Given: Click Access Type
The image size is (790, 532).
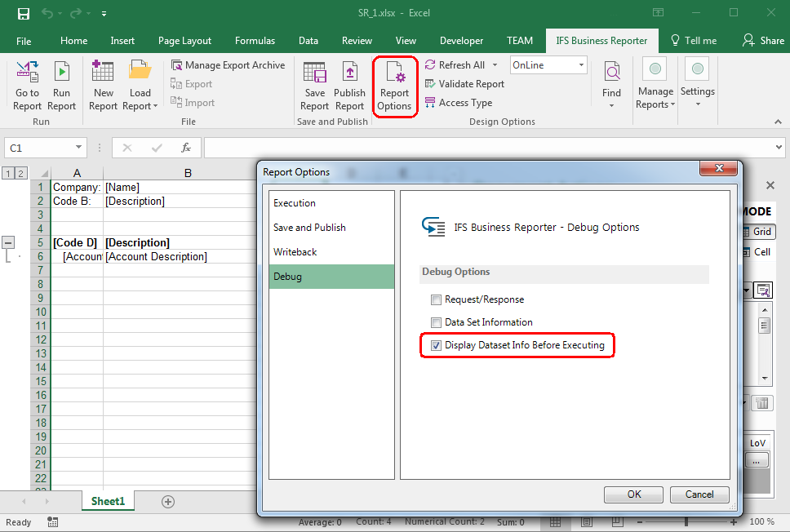Looking at the screenshot, I should click(x=459, y=103).
